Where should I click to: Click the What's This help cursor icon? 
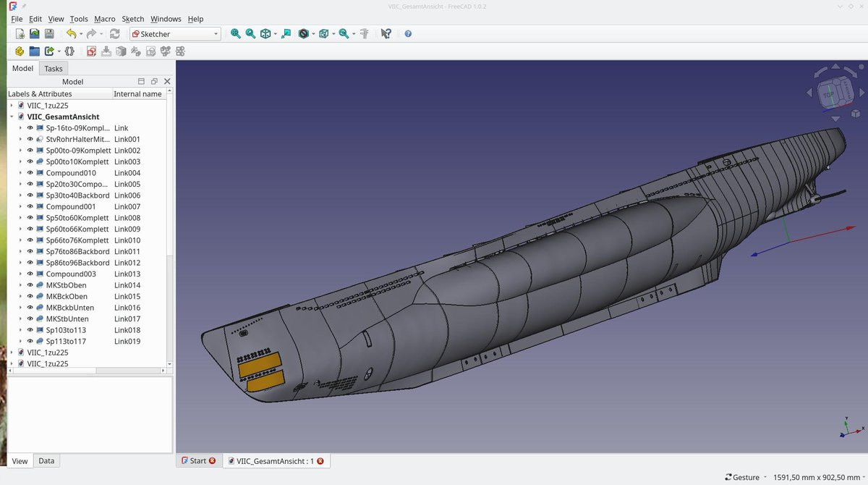386,34
